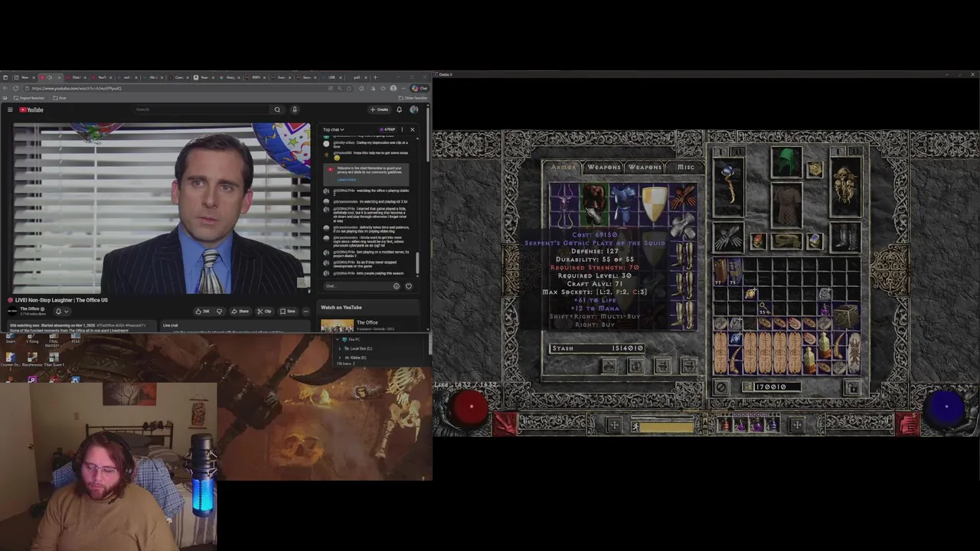Viewport: 980px width, 551px height.
Task: Click the right skill icon
Action: (908, 424)
